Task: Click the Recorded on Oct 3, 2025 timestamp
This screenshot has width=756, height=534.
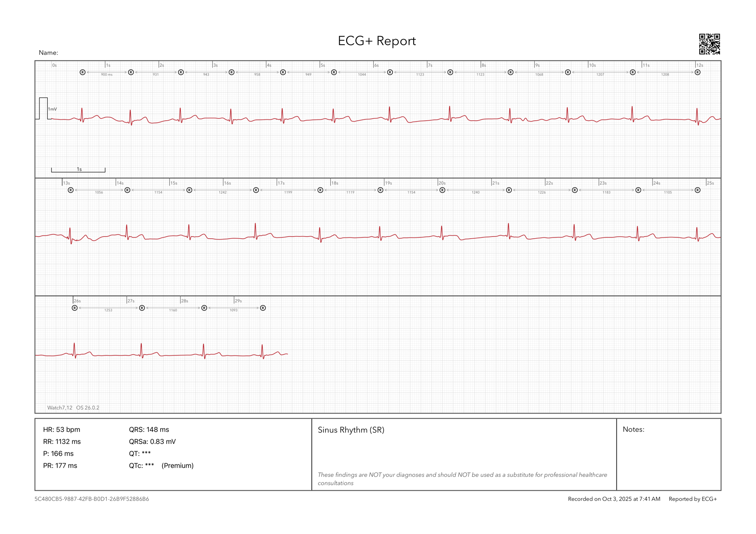Action: (614, 499)
